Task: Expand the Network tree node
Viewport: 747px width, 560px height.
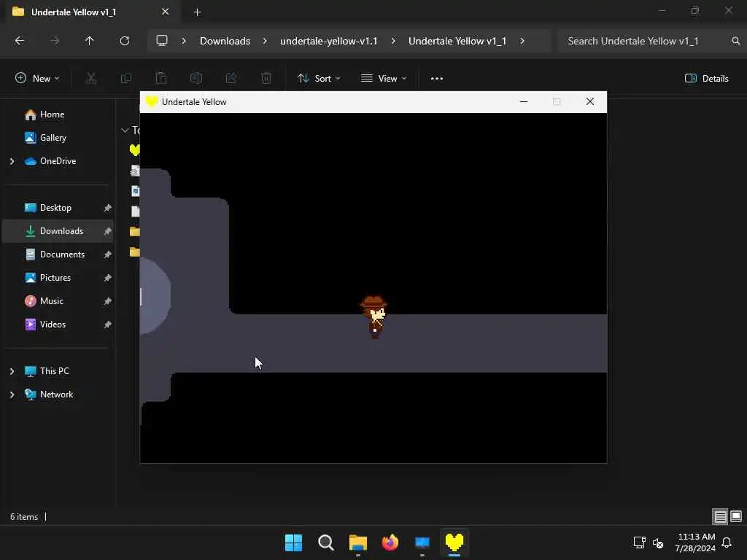Action: (12, 394)
